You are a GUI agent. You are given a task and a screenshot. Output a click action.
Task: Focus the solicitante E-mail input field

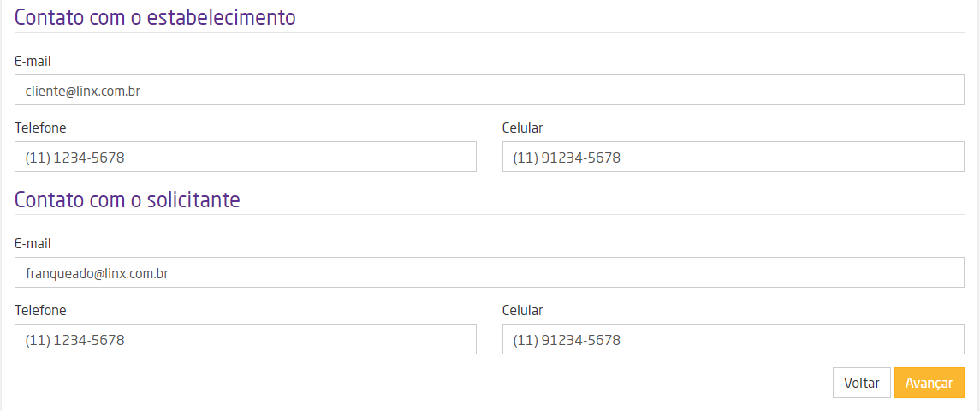coord(489,272)
